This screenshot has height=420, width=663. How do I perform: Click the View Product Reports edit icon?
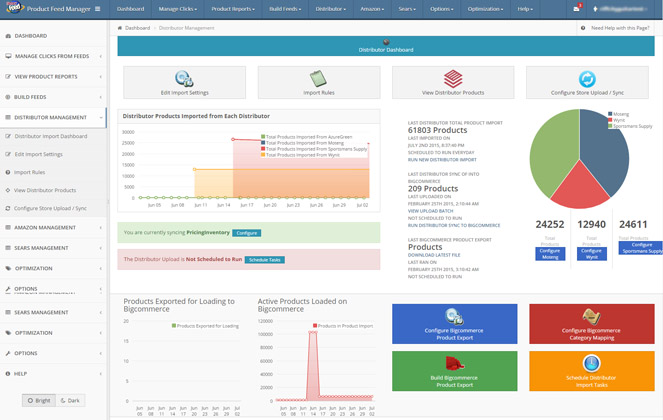8,77
